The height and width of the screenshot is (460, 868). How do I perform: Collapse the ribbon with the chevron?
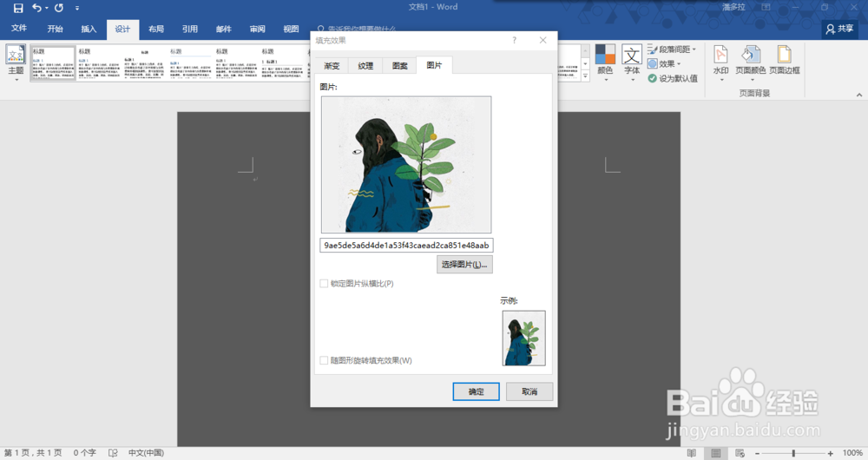coord(859,95)
